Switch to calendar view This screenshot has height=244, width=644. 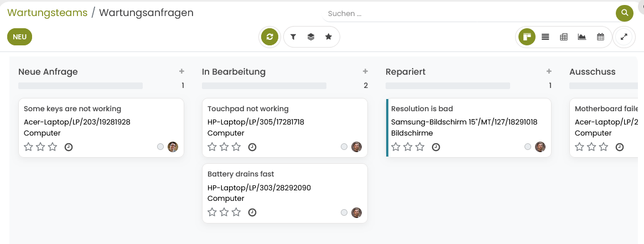[600, 37]
